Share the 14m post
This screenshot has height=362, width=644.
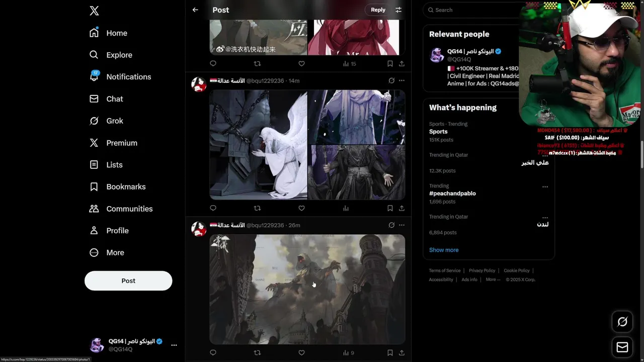click(401, 208)
